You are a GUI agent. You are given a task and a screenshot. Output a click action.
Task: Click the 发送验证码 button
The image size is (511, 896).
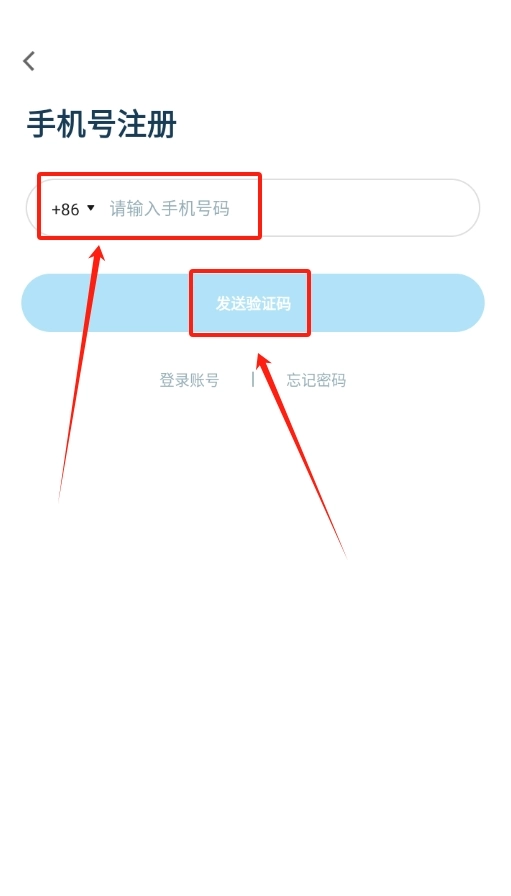coord(253,303)
